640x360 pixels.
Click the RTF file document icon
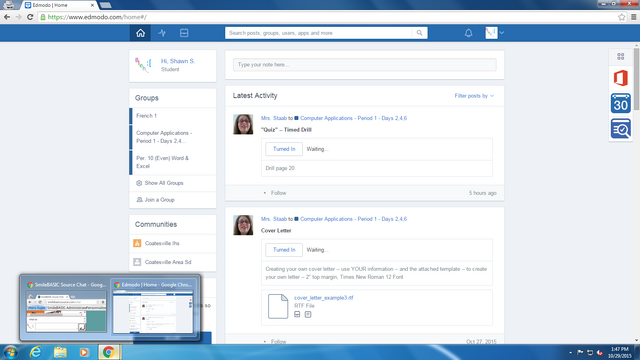tap(278, 306)
